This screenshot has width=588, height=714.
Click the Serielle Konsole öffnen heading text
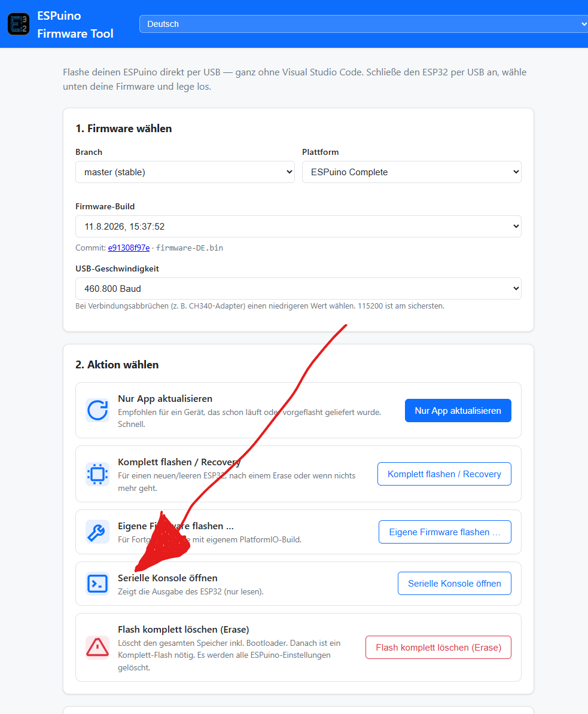[x=167, y=578]
